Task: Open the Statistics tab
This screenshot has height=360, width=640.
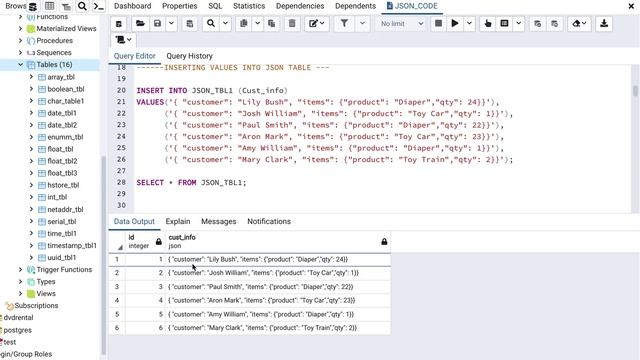Action: (249, 6)
